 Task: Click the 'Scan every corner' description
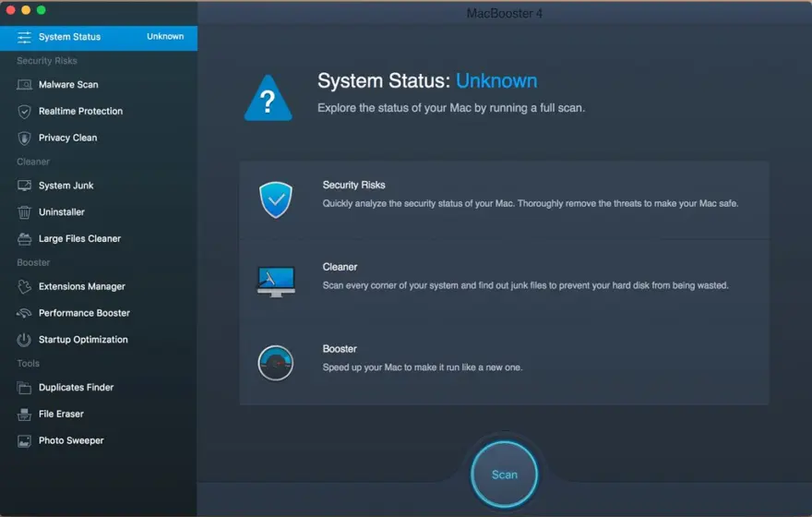[x=526, y=285]
